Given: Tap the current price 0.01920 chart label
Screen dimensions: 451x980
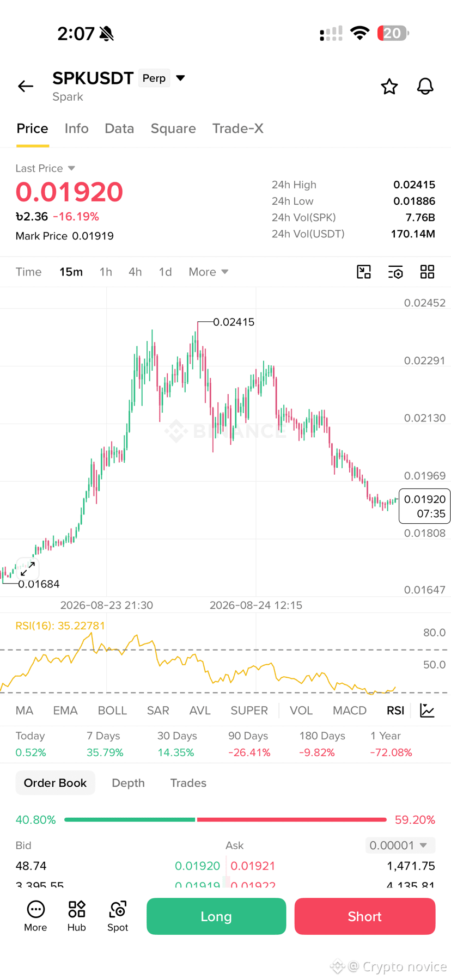Looking at the screenshot, I should tap(424, 506).
